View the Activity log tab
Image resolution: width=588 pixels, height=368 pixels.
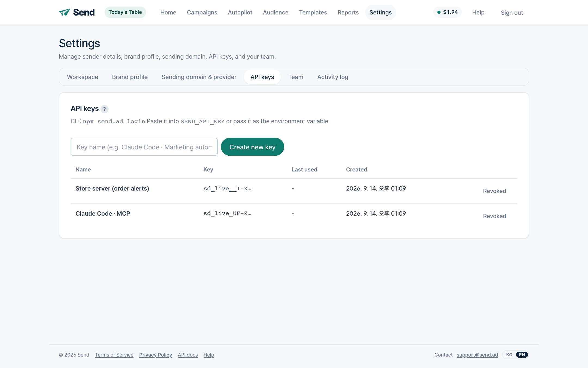(x=333, y=77)
